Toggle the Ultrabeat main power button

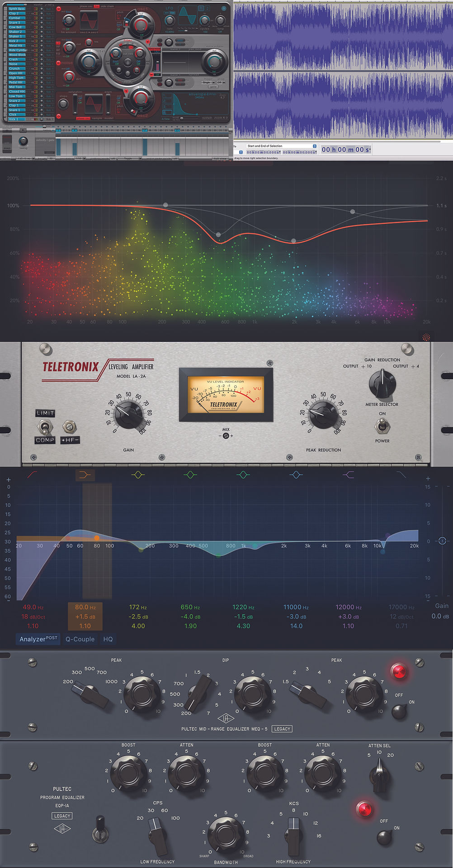[x=224, y=8]
